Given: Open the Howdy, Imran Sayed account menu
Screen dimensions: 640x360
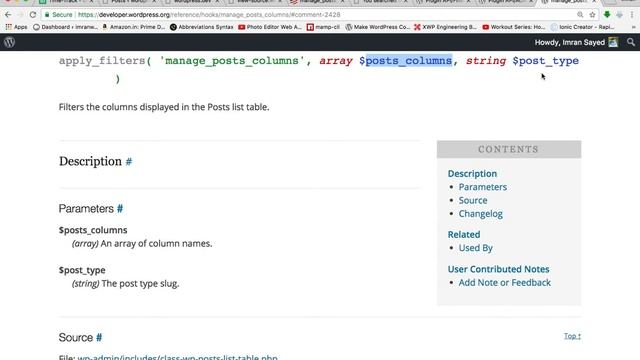Looking at the screenshot, I should (x=576, y=42).
